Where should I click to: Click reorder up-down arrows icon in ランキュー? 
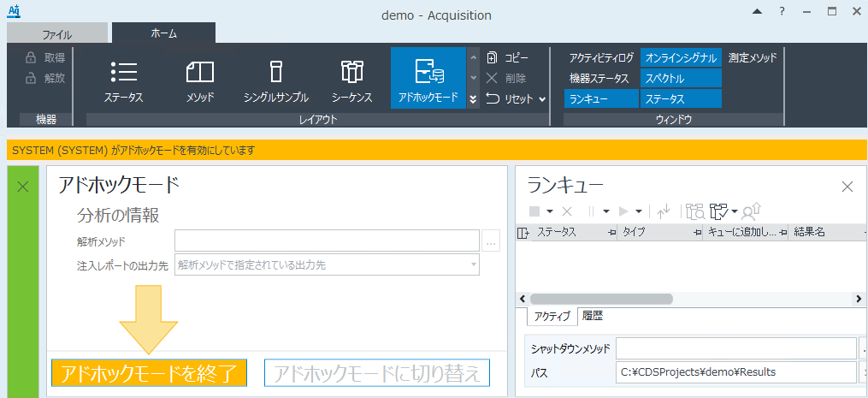tap(664, 211)
